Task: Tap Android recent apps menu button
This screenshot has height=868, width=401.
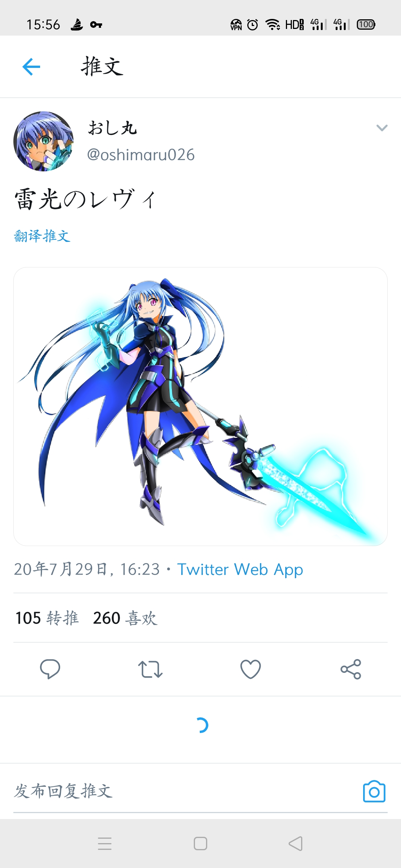Action: [105, 844]
